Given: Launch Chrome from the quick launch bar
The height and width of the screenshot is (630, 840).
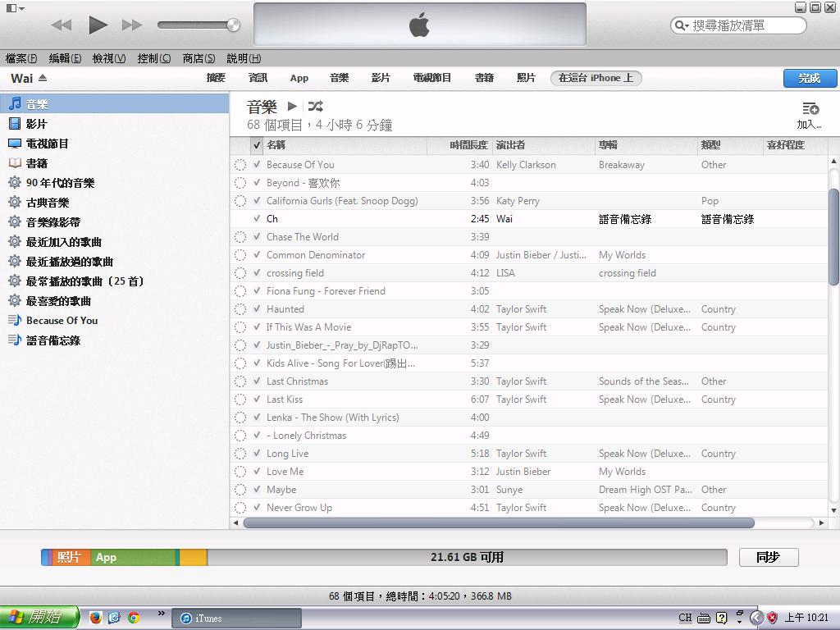Looking at the screenshot, I should click(134, 618).
